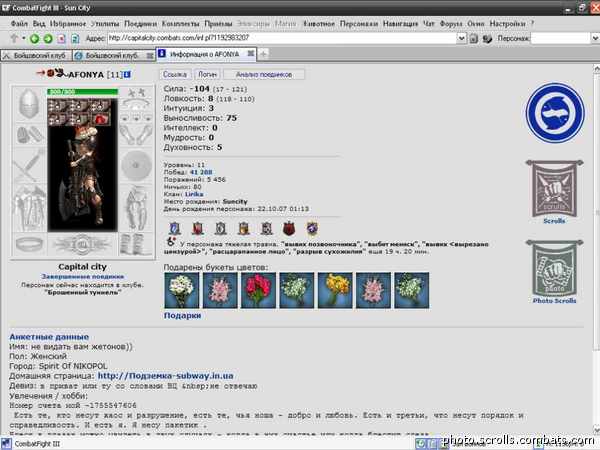Click the grey up arrow in toolbar
Image resolution: width=600 pixels, height=450 pixels.
pyautogui.click(x=14, y=38)
